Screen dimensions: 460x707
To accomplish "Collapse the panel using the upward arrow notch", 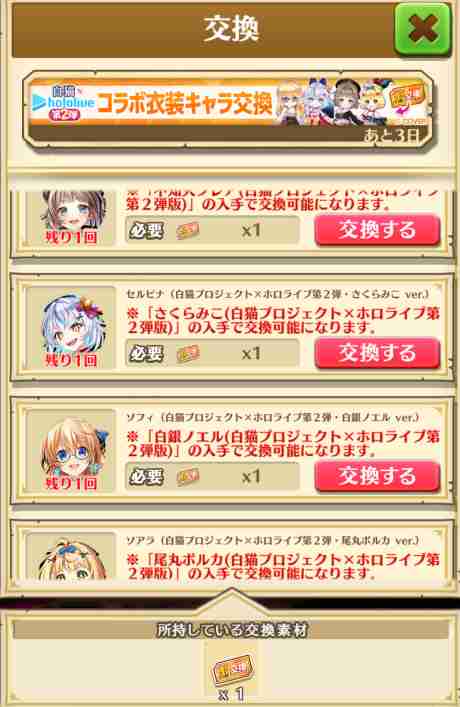I will click(231, 597).
